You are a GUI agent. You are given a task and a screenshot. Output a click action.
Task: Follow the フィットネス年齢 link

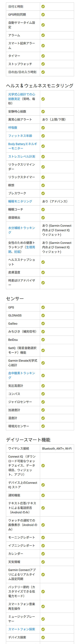pyautogui.click(x=20, y=136)
